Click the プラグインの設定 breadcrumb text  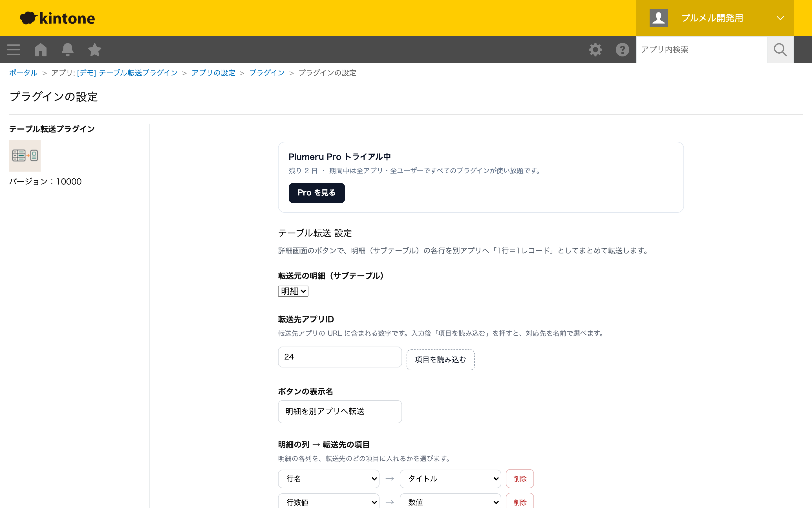(327, 73)
